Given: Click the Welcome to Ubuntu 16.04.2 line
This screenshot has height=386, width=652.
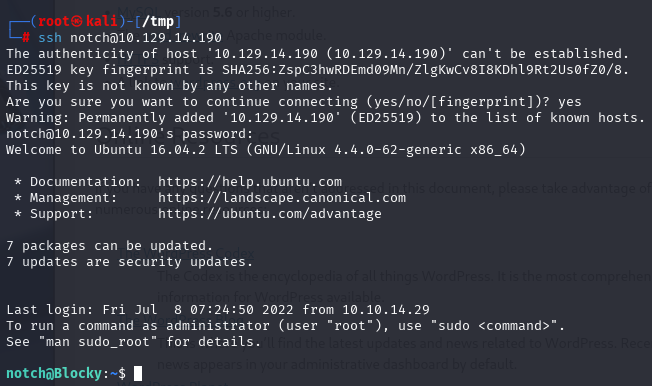Looking at the screenshot, I should [266, 150].
